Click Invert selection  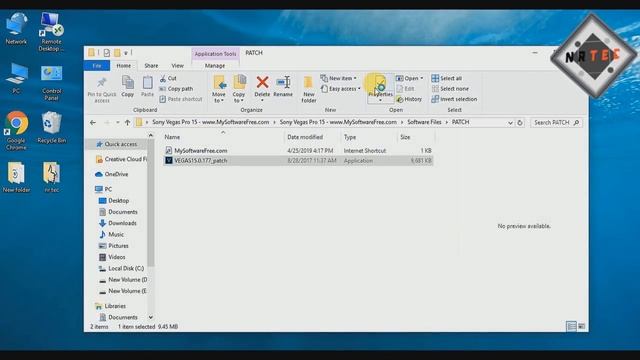coord(454,99)
